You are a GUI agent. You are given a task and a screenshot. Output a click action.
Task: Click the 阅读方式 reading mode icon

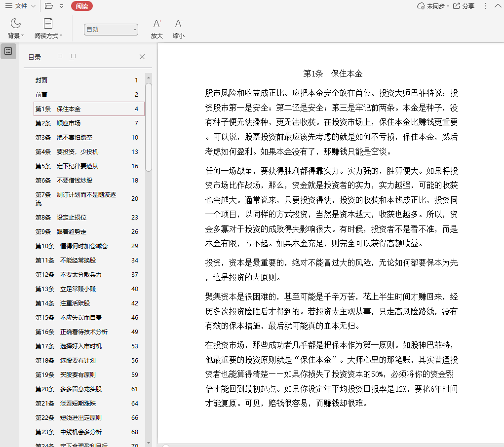[x=48, y=24]
